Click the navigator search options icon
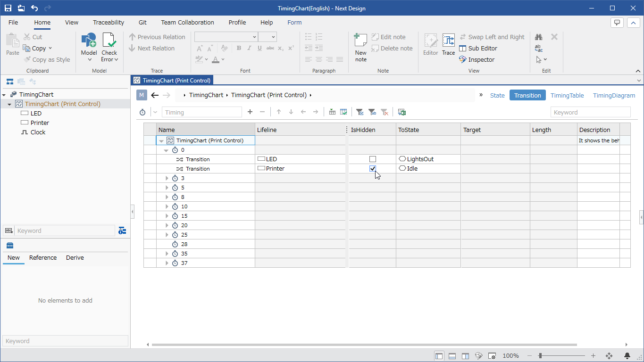The image size is (644, 362). point(122,230)
